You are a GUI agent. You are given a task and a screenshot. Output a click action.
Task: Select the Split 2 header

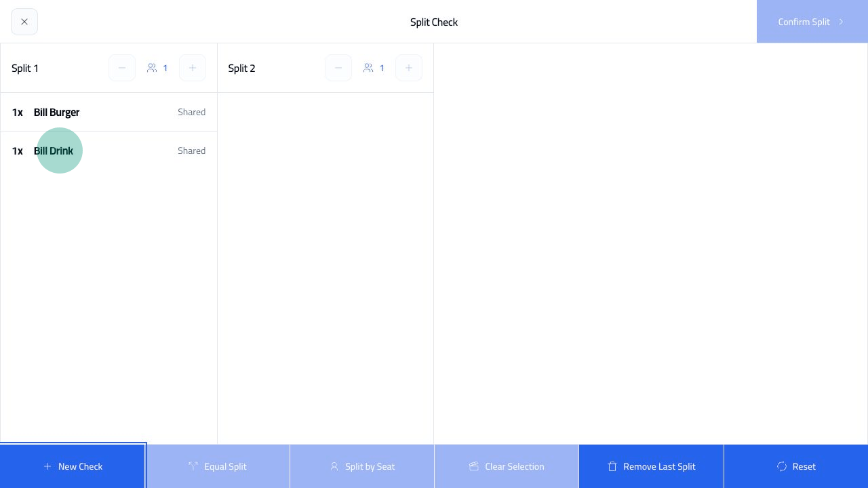[241, 68]
